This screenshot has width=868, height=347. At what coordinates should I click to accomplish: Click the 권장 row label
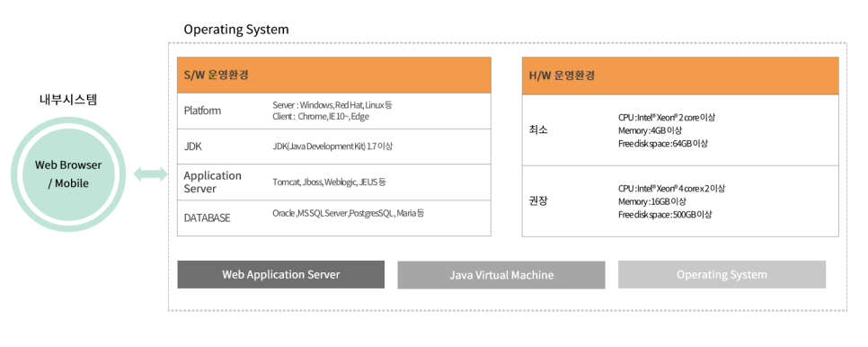click(538, 201)
